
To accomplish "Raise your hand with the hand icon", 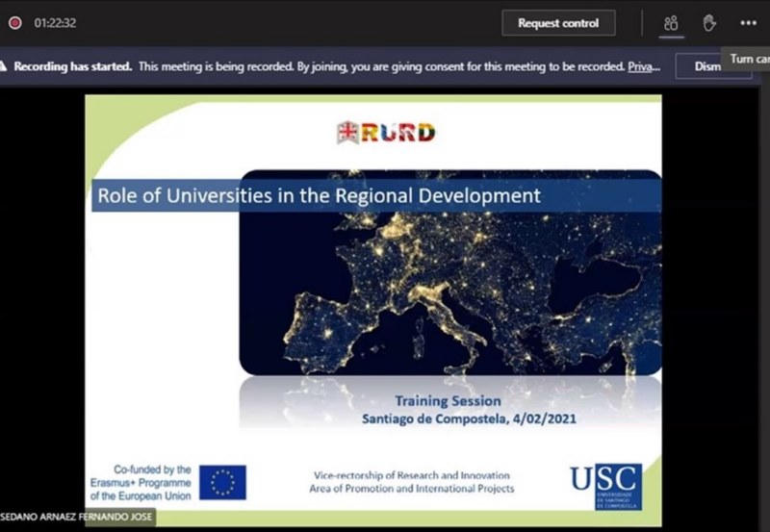I will pyautogui.click(x=709, y=23).
